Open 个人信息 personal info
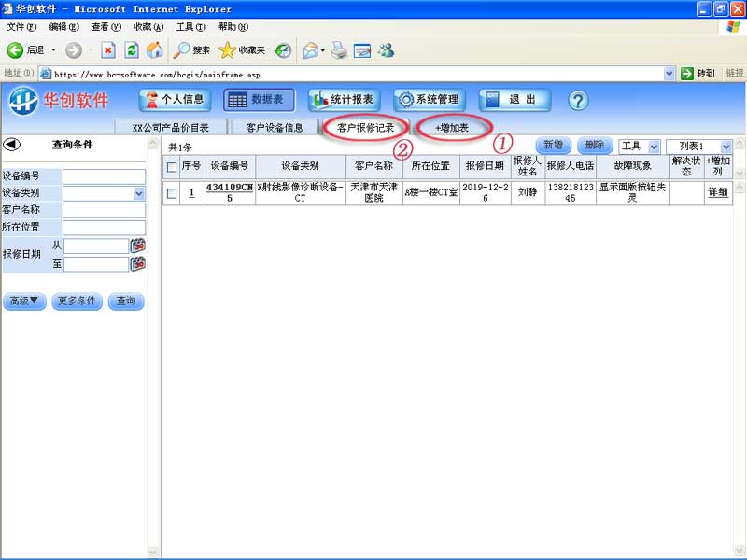Viewport: 747px width, 560px height. point(175,100)
